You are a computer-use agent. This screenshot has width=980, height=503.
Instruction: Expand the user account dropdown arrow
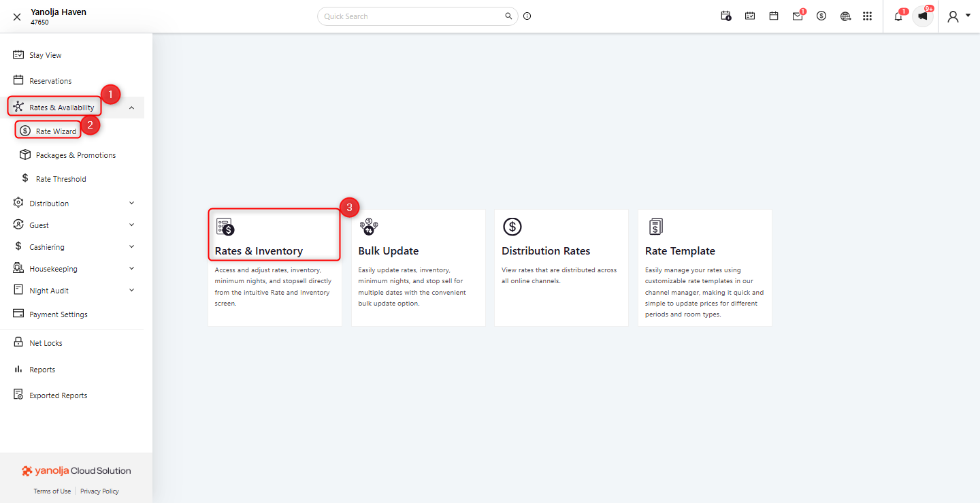(x=968, y=15)
